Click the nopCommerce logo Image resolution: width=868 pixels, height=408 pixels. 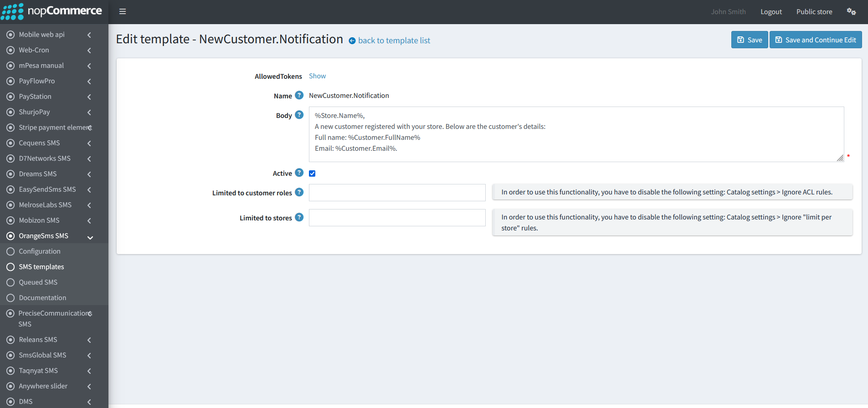(51, 11)
